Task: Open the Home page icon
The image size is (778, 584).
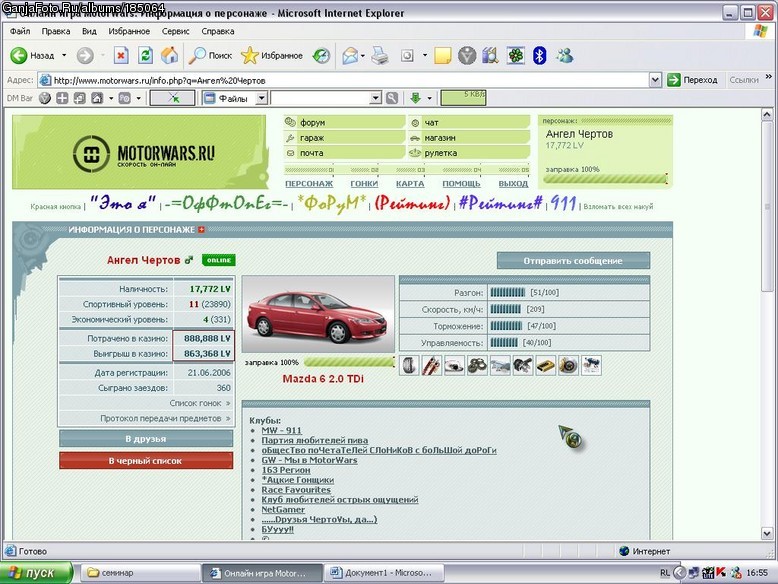Action: [x=169, y=56]
